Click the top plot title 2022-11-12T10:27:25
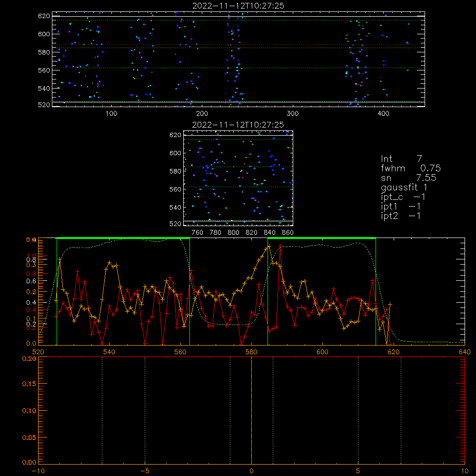The width and height of the screenshot is (476, 476). (x=238, y=6)
